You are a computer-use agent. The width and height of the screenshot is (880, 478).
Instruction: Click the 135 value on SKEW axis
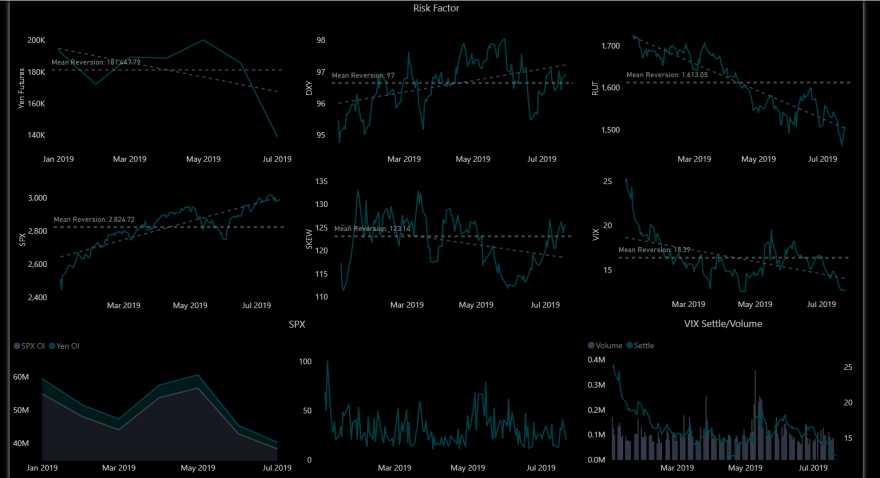pyautogui.click(x=322, y=181)
